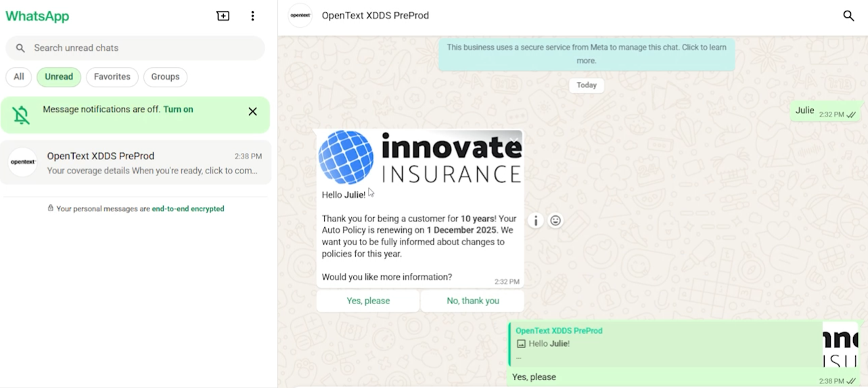Click the search icon in chat header
The width and height of the screenshot is (868, 388).
(x=848, y=16)
